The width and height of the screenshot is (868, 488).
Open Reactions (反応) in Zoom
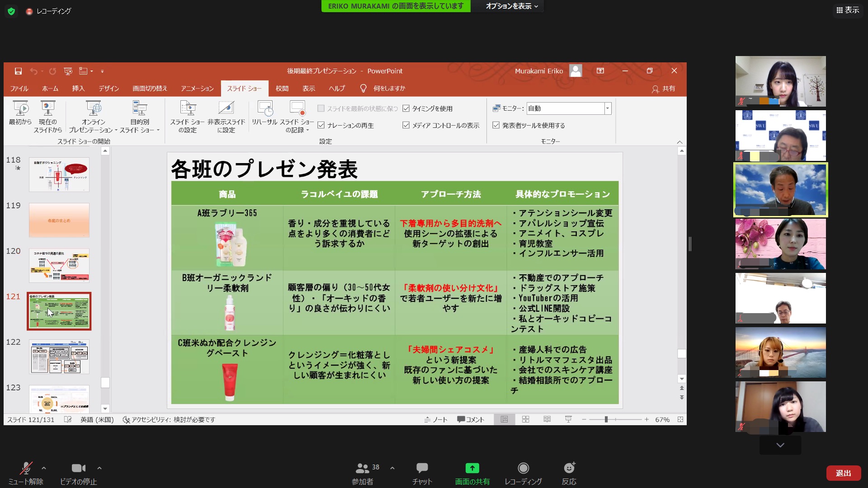(x=569, y=473)
